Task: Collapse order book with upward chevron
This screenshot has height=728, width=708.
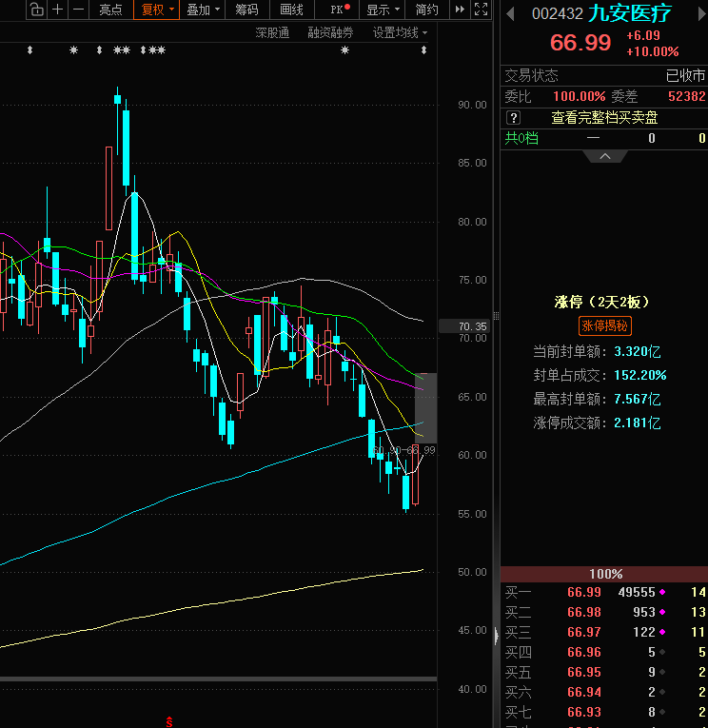Action: point(605,156)
